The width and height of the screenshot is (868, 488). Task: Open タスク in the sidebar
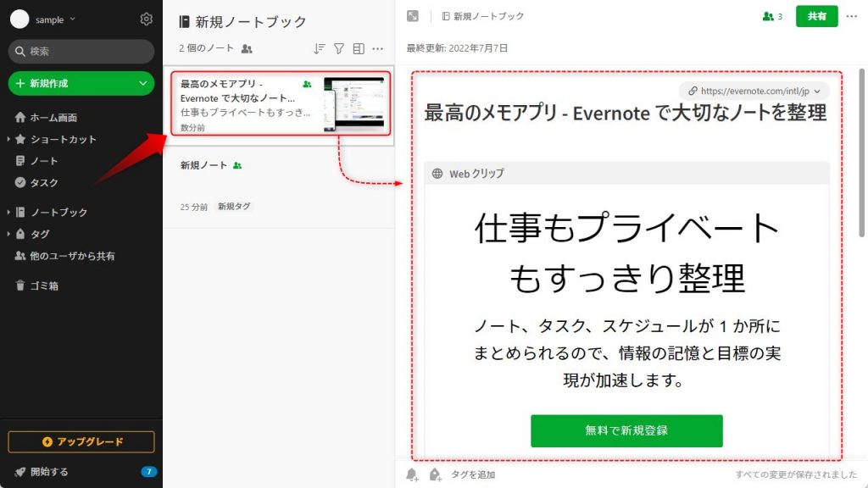tap(44, 183)
